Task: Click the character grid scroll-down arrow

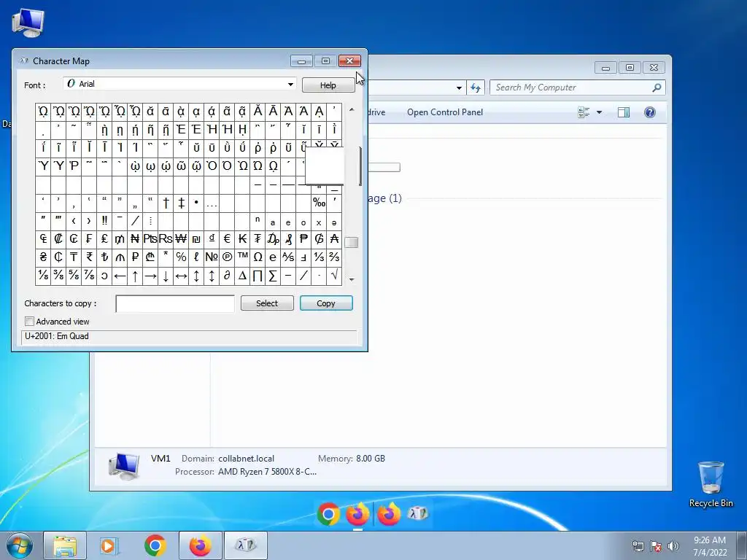Action: pyautogui.click(x=352, y=279)
